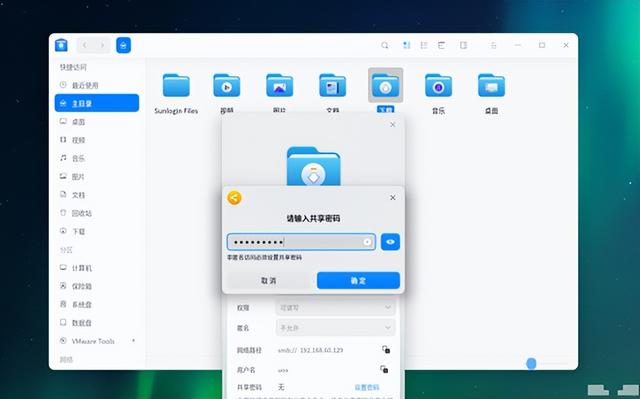Switch to list view

click(424, 45)
